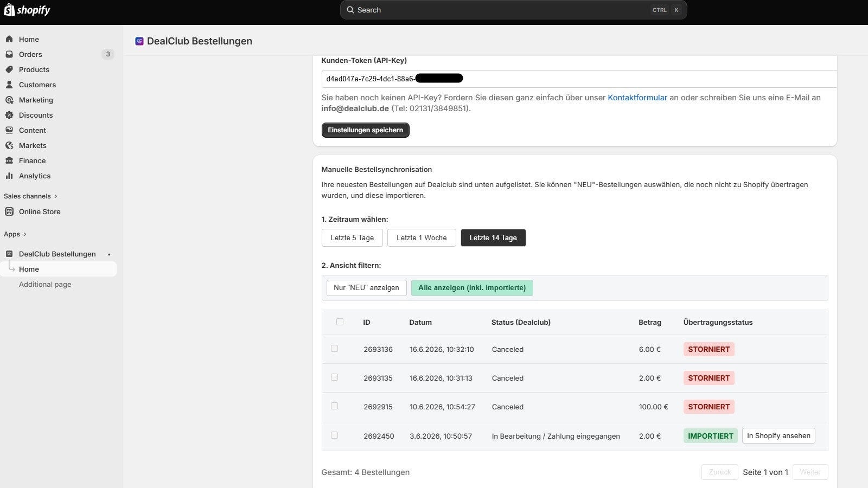Screen dimensions: 868x488
Task: Select the Letzte 1 Woche time range
Action: (x=422, y=237)
